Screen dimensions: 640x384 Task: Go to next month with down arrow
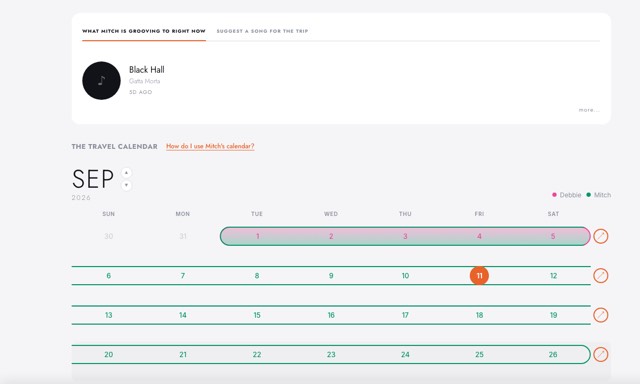point(127,185)
